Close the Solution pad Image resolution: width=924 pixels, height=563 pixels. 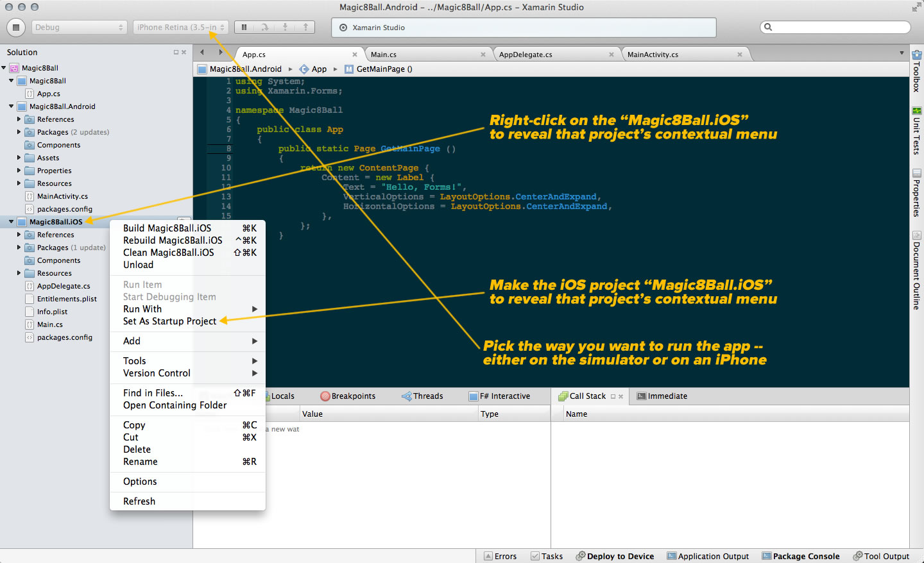coord(184,52)
